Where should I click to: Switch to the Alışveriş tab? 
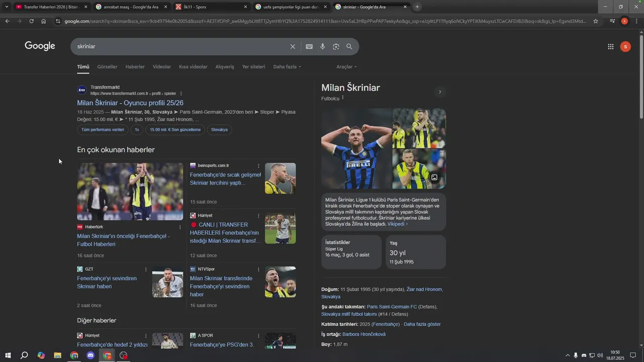[x=225, y=67]
